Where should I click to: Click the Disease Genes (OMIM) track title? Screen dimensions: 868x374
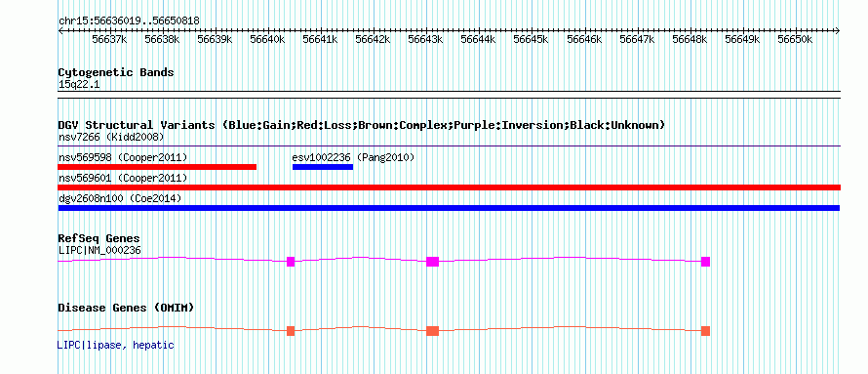(126, 308)
